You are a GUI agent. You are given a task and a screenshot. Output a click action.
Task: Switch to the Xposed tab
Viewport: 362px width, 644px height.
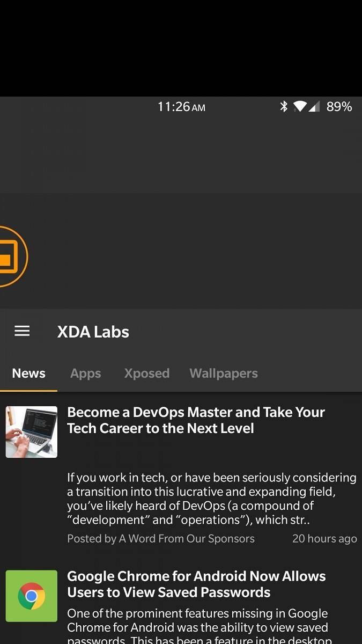point(147,373)
